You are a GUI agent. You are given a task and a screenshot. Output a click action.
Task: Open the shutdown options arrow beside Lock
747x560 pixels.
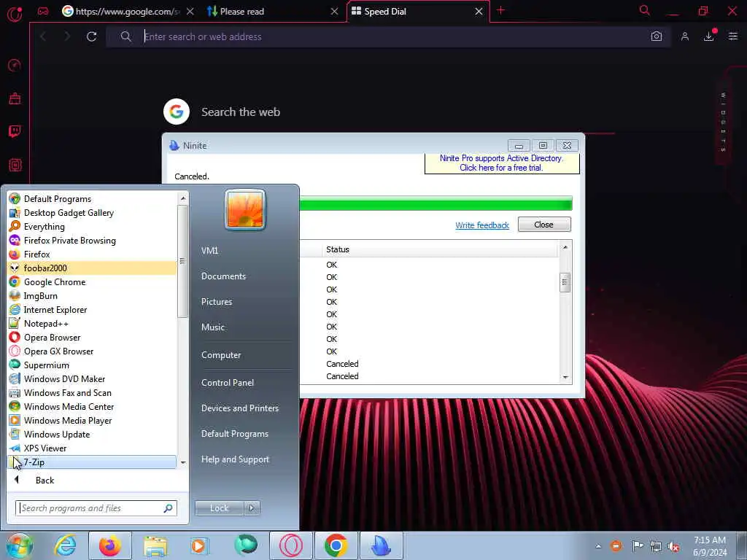(252, 508)
